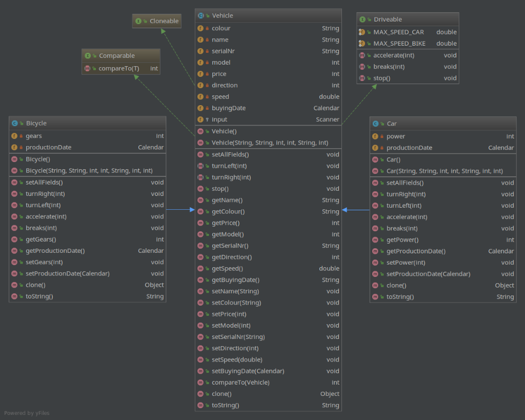
Task: Select setSpeed(double) method in Vehicle
Action: pyautogui.click(x=268, y=359)
